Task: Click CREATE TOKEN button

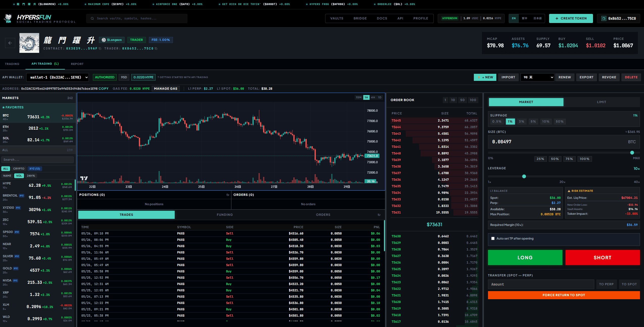Action: 571,18
